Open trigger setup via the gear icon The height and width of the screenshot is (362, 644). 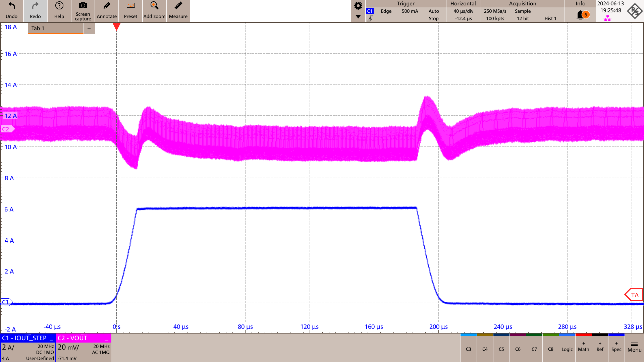click(x=358, y=6)
